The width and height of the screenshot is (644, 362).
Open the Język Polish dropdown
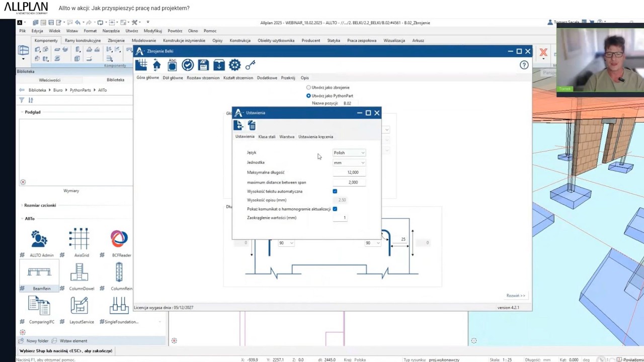pyautogui.click(x=349, y=153)
